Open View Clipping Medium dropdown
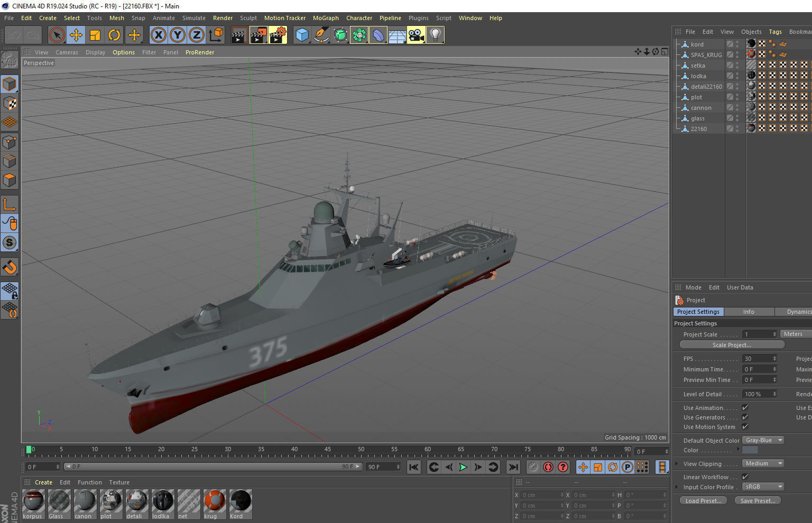This screenshot has width=812, height=523. pos(763,463)
